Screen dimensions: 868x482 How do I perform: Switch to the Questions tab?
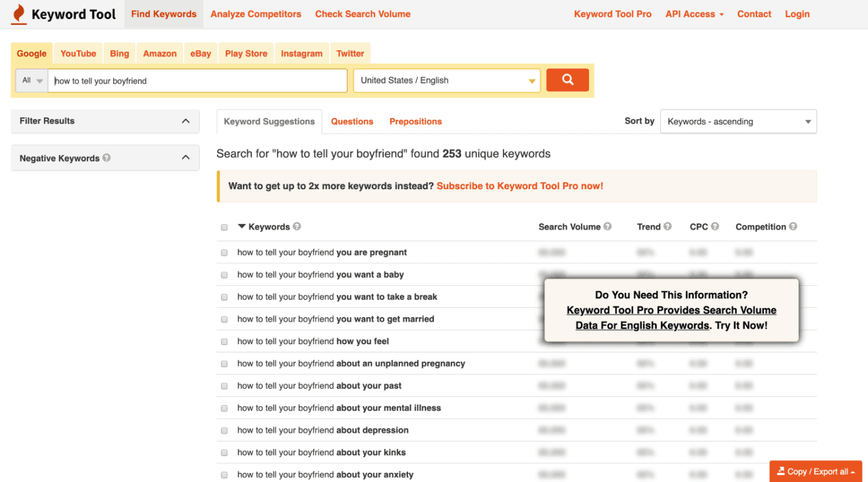(352, 122)
